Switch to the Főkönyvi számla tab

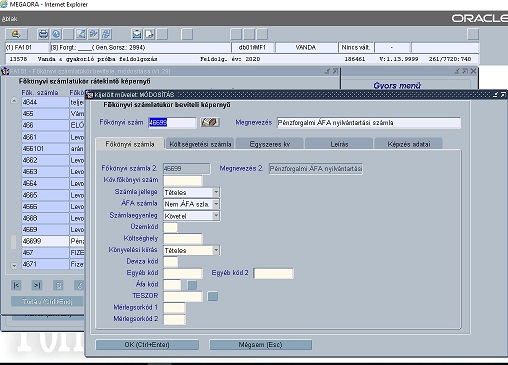(x=130, y=144)
